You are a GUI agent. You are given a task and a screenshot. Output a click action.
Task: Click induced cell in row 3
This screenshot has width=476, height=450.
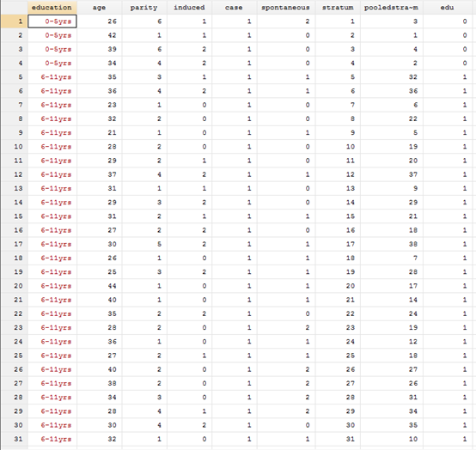click(x=189, y=49)
